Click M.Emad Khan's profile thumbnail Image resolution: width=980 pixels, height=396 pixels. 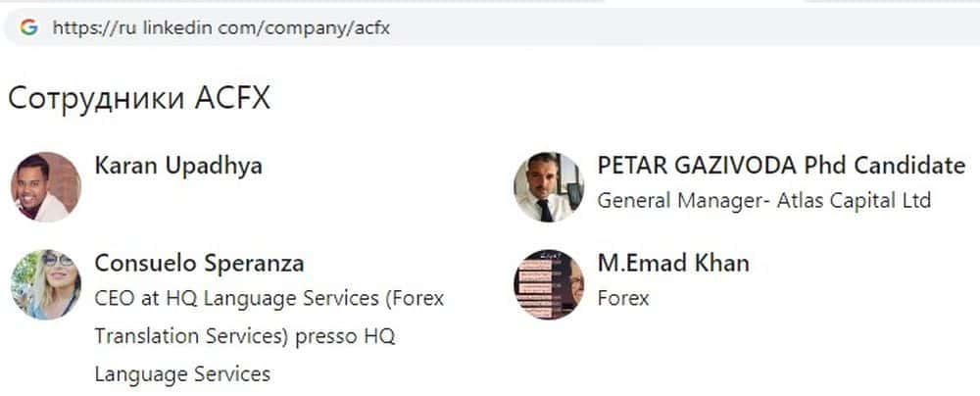[x=549, y=284]
